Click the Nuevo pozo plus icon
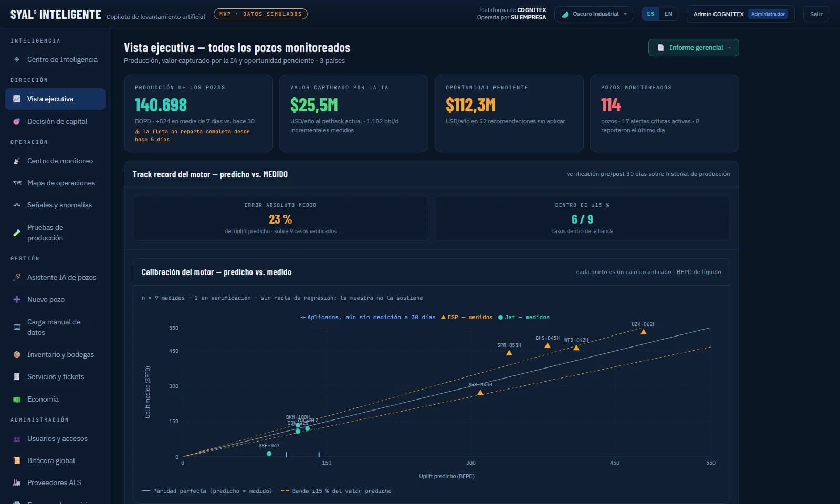The image size is (840, 504). (x=17, y=299)
